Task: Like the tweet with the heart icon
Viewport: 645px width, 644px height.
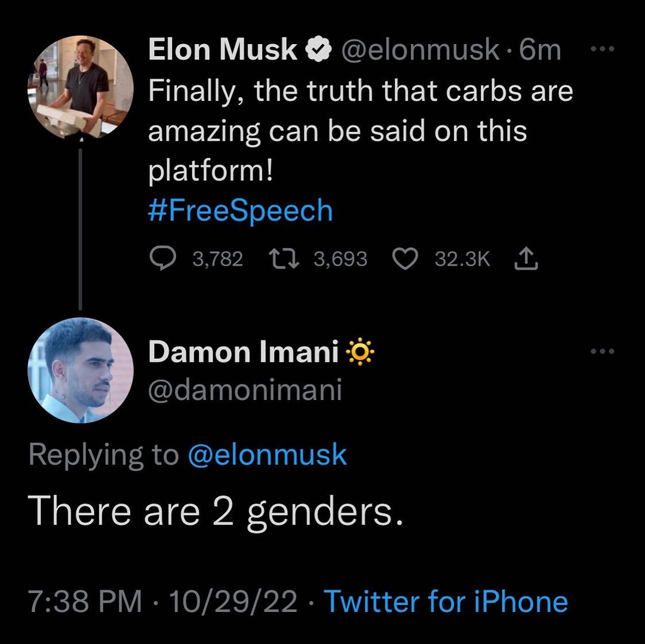Action: [406, 259]
